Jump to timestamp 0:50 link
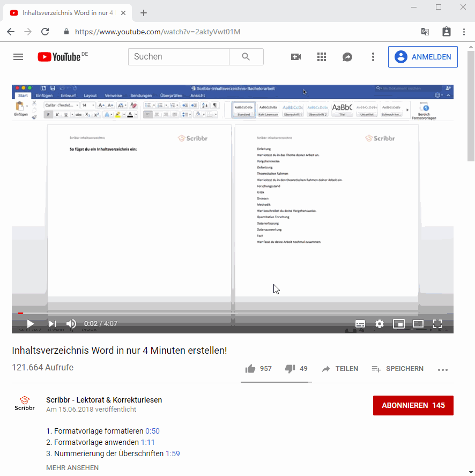475x476 pixels. pos(152,431)
